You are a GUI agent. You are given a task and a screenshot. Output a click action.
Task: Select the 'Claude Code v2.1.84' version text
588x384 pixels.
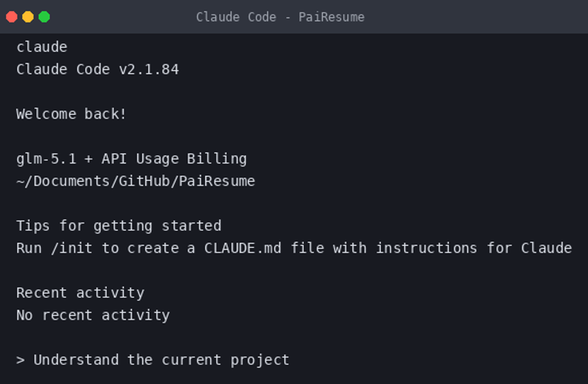coord(97,70)
